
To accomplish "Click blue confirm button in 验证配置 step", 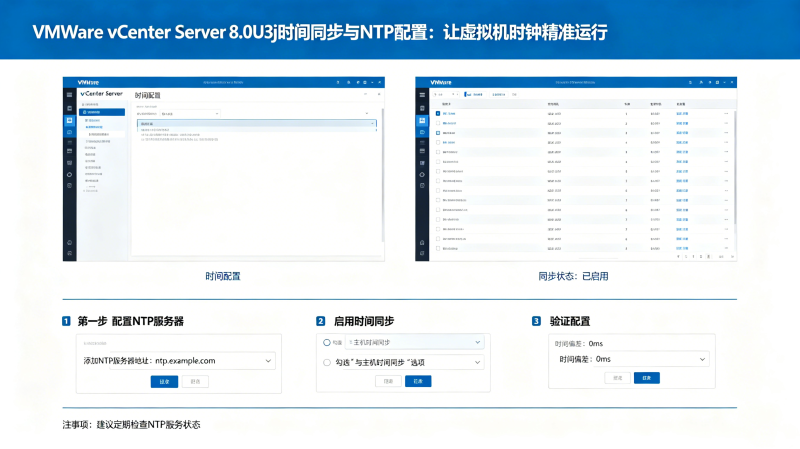I will point(646,378).
